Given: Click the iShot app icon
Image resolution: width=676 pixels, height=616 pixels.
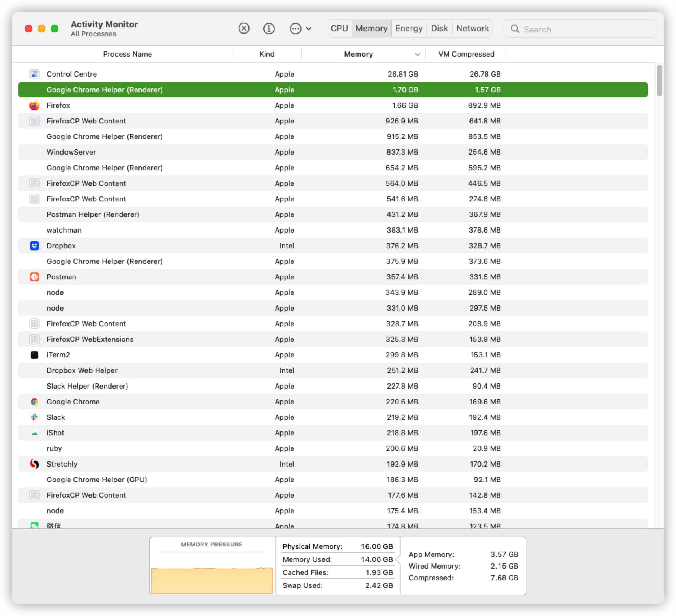Looking at the screenshot, I should 34,433.
